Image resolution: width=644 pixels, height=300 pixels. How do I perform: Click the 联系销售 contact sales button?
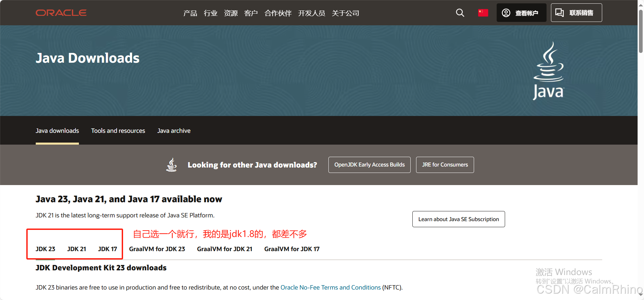[576, 13]
